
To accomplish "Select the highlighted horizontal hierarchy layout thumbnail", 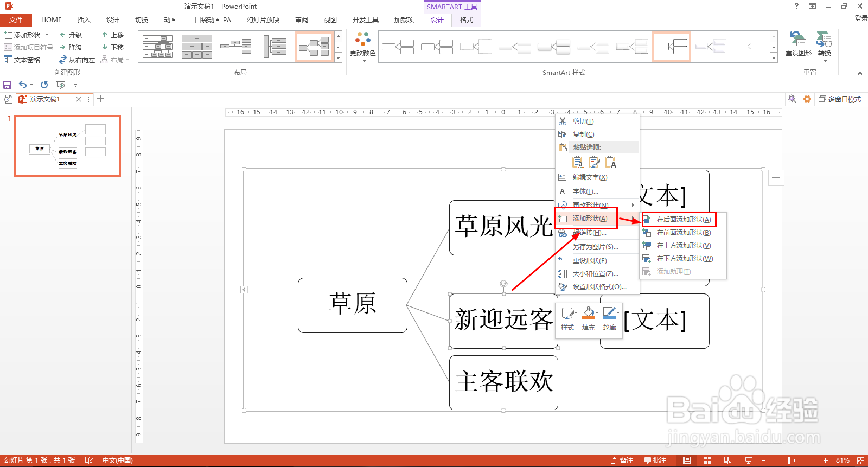I will click(x=314, y=47).
